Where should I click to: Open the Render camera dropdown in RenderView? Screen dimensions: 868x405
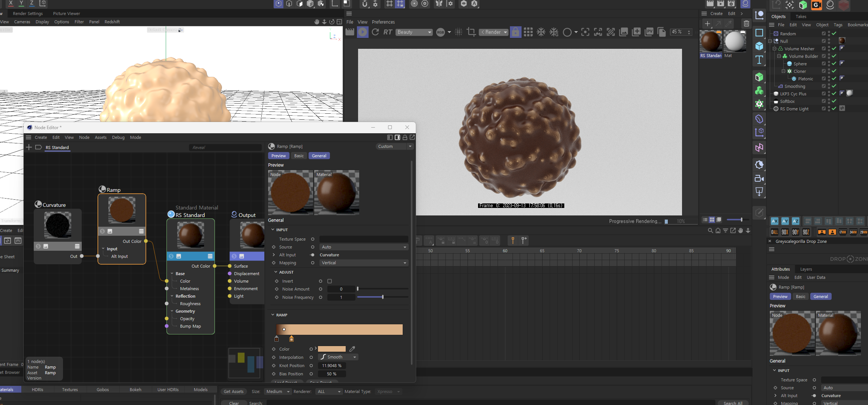coord(493,32)
